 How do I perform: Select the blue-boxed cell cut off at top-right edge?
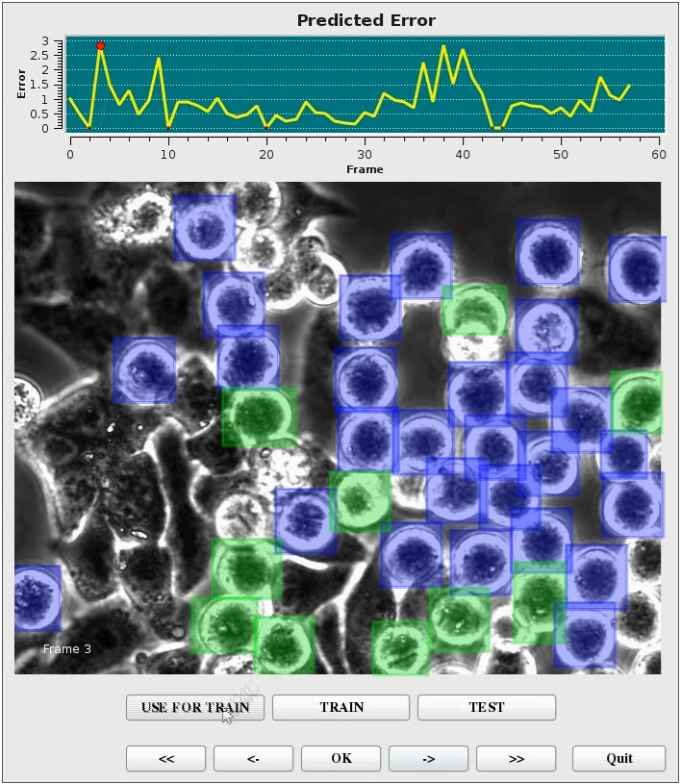click(x=638, y=269)
